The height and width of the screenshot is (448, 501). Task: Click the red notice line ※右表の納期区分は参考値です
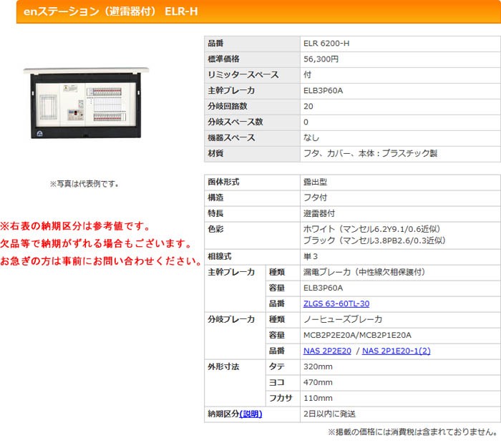75,226
